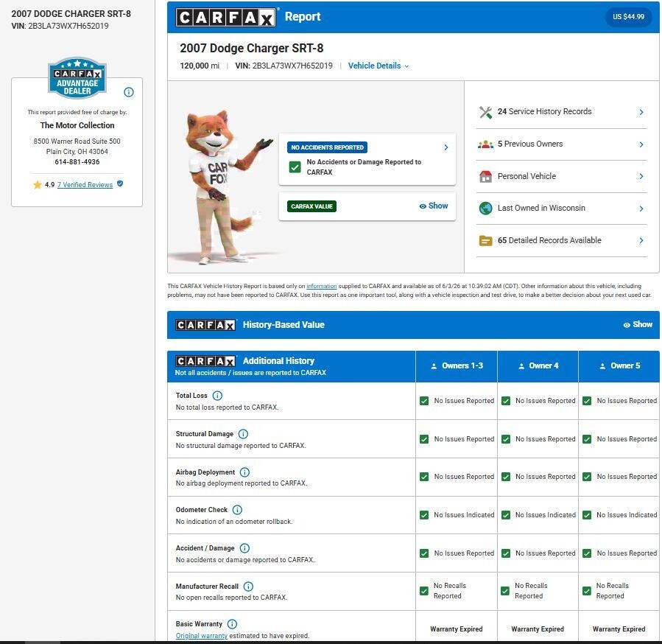The image size is (662, 644).
Task: Open Accident / Damage info icon
Action: (244, 548)
